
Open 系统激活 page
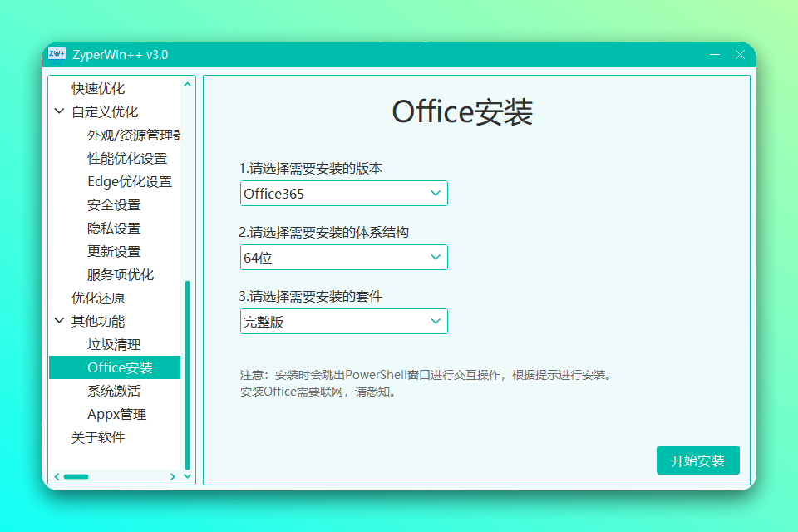114,391
